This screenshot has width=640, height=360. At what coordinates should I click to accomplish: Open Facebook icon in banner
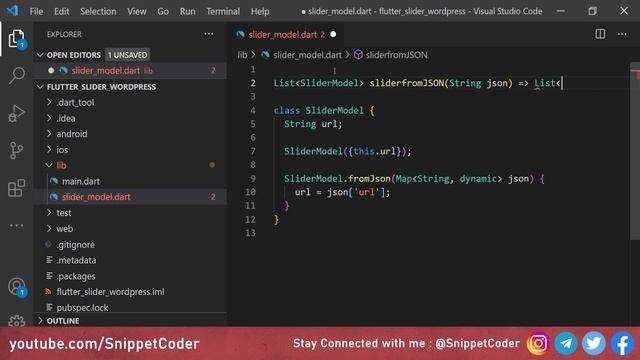(622, 343)
